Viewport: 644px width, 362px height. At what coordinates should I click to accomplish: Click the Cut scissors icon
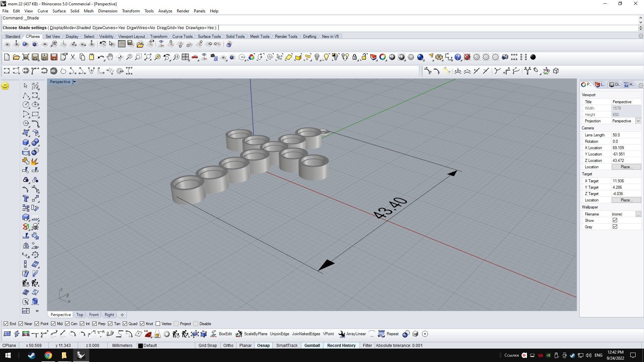[72, 57]
